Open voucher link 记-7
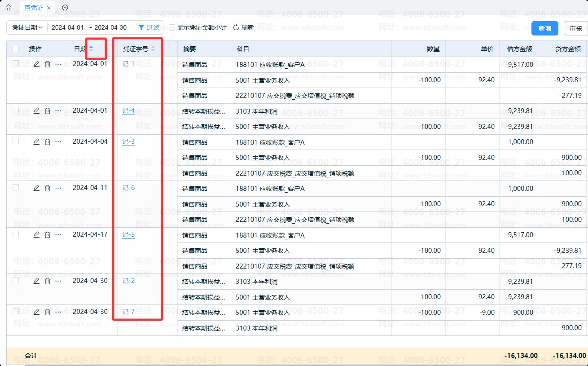The width and height of the screenshot is (588, 366). (x=128, y=312)
